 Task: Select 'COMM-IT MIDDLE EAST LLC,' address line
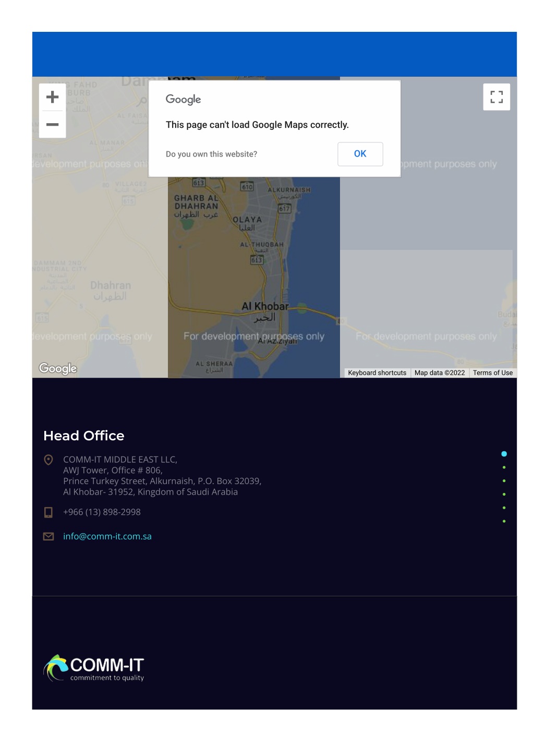point(120,460)
